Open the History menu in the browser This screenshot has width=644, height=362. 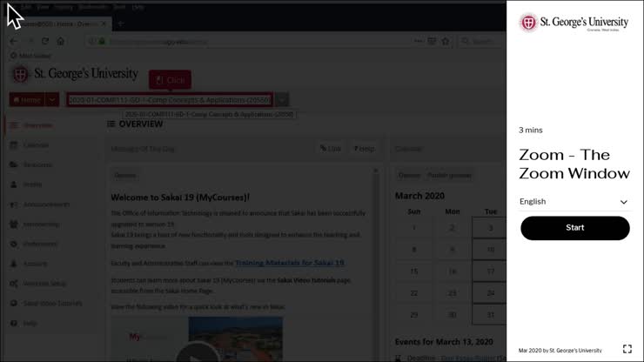point(64,7)
